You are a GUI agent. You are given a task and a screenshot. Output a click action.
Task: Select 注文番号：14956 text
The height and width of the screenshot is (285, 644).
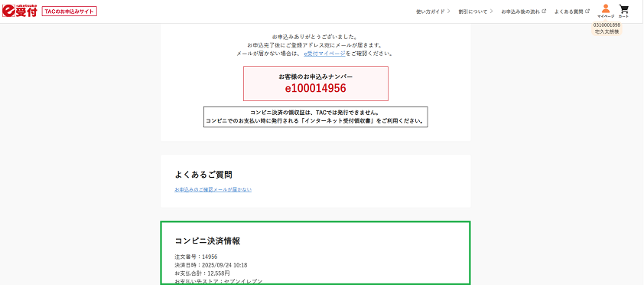(x=196, y=257)
